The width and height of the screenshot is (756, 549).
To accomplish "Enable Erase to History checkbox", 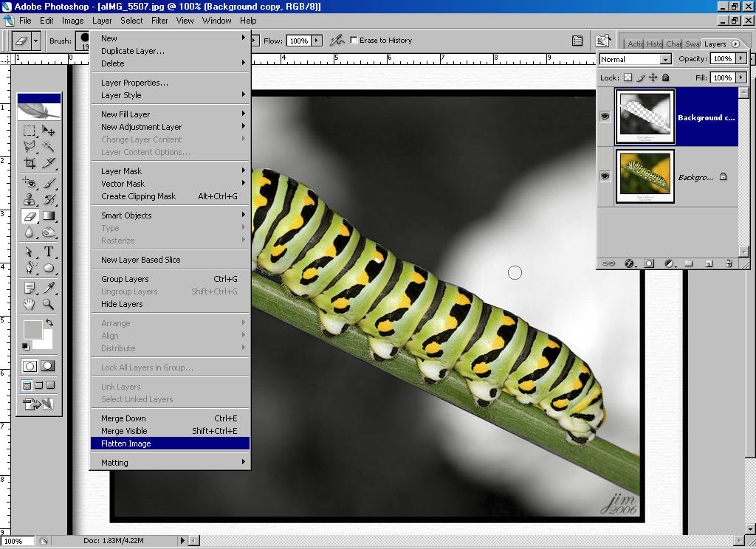I will (x=354, y=41).
